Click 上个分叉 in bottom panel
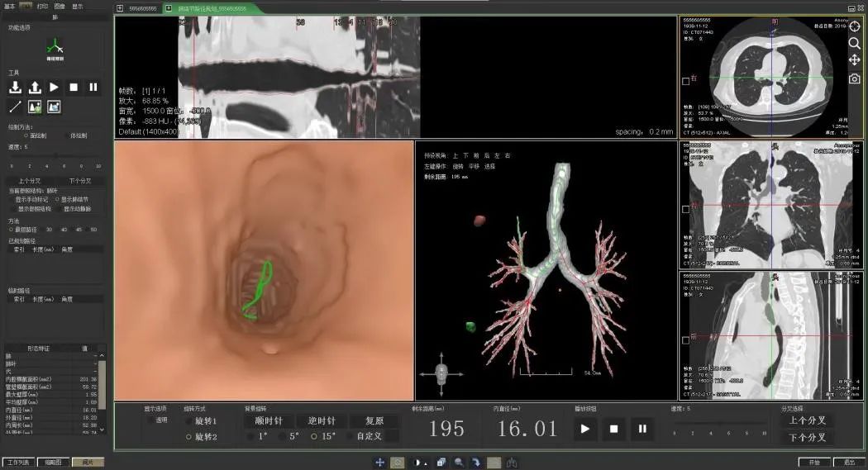 tap(807, 420)
